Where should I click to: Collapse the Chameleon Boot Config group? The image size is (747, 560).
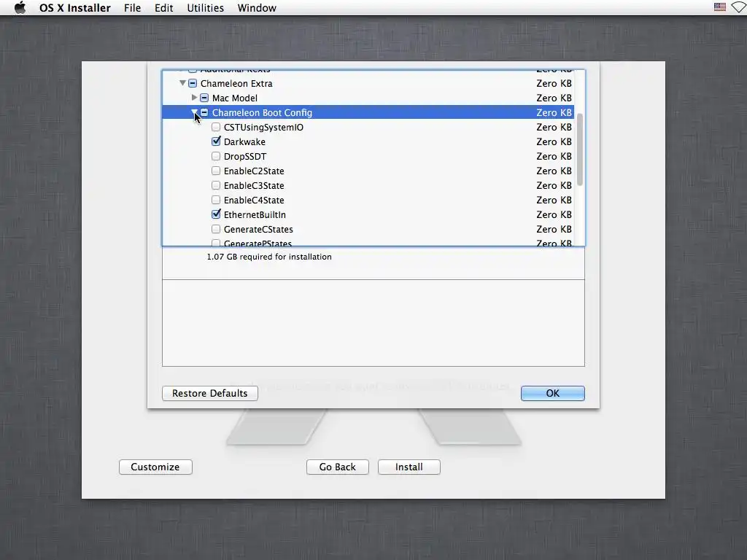pos(194,112)
